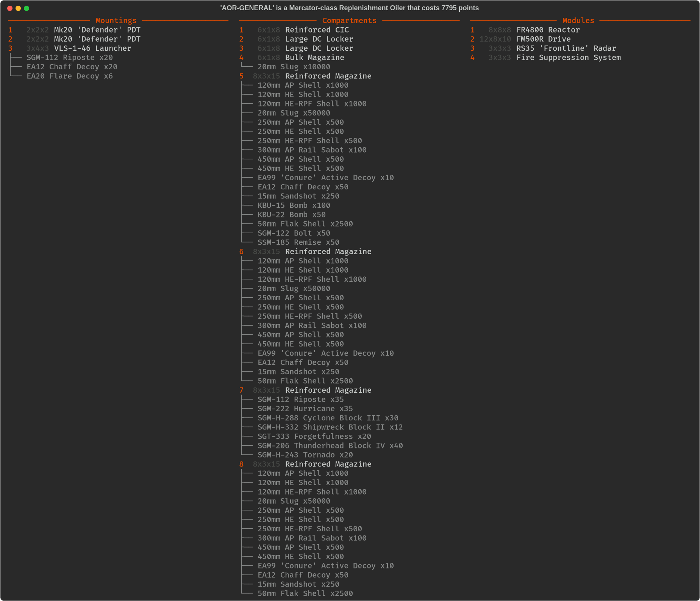Select EA12 Chaff Decoy x20 entry
This screenshot has width=700, height=601.
point(72,67)
